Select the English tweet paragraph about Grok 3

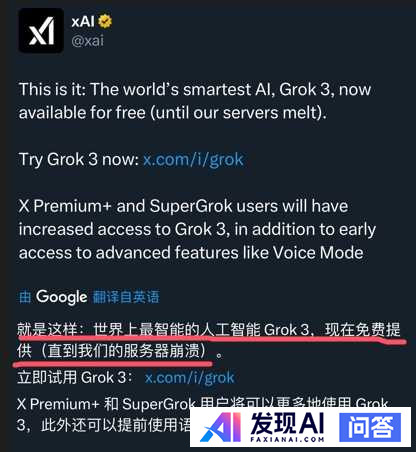(195, 101)
